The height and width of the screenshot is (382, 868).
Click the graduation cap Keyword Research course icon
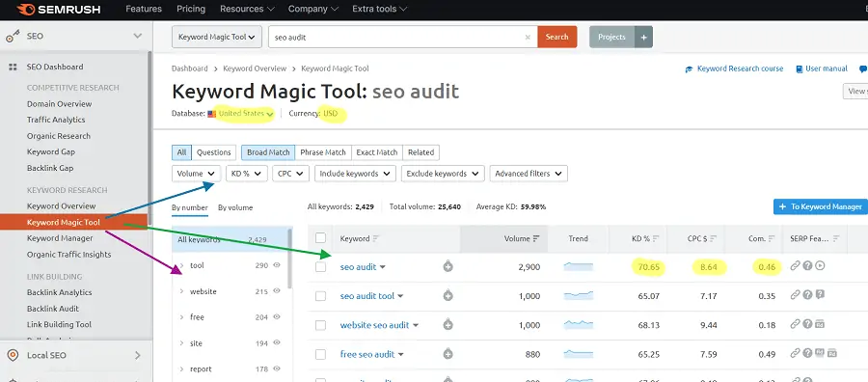(689, 69)
